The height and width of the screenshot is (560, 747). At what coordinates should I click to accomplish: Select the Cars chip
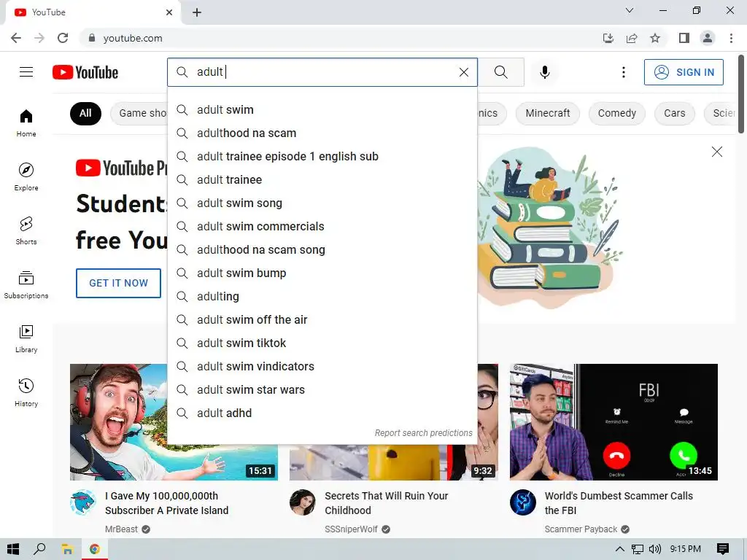[x=674, y=113]
